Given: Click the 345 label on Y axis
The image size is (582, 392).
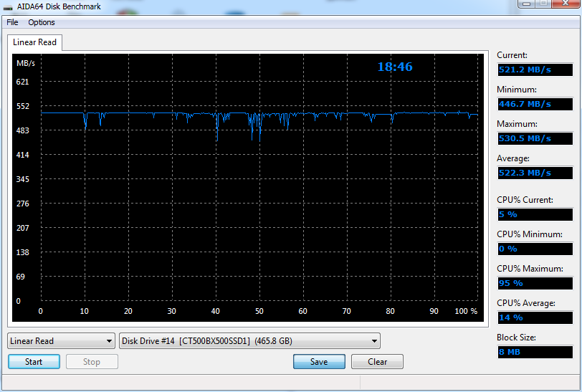Looking at the screenshot, I should click(23, 179).
